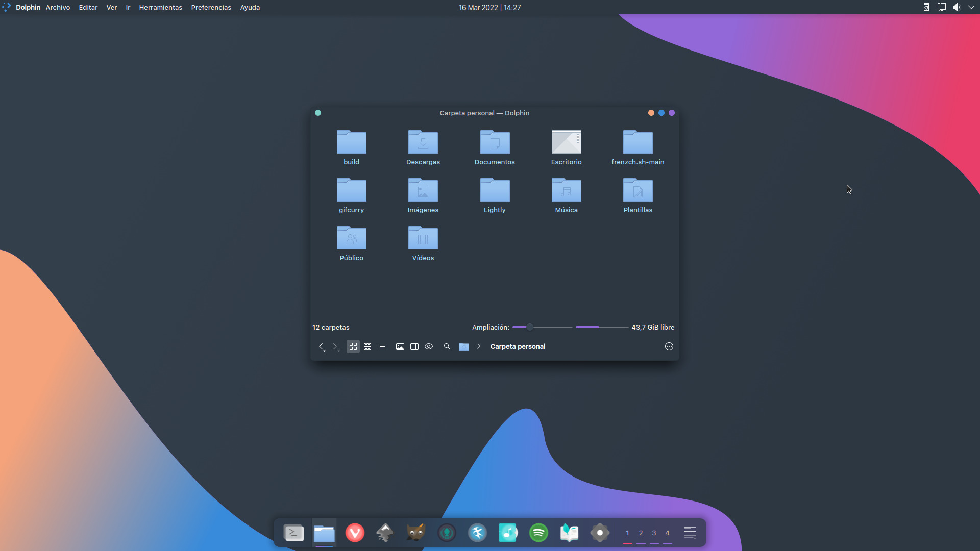Go back using the back arrow
This screenshot has height=551, width=980.
322,347
